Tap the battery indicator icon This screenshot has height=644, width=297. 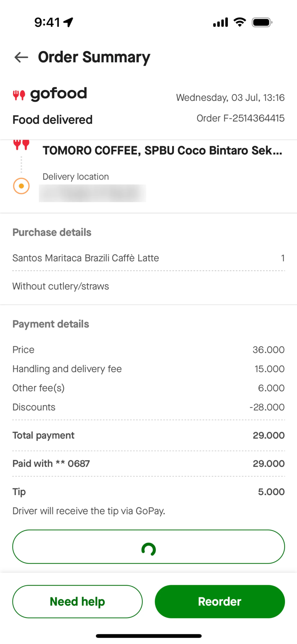point(262,22)
